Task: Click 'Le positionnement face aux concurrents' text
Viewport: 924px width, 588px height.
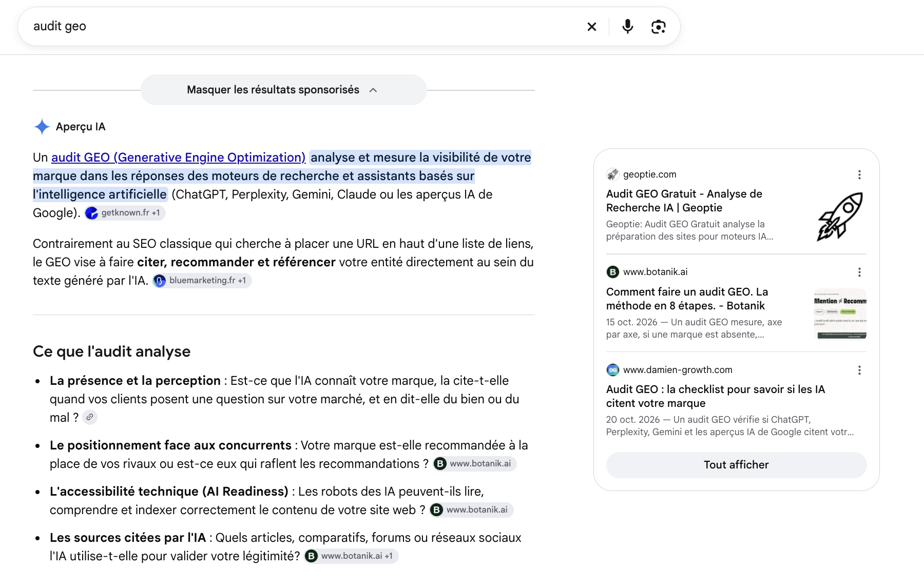Action: (x=170, y=445)
